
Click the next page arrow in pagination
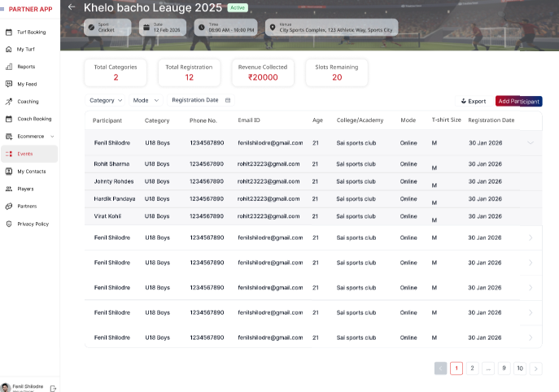(x=536, y=368)
